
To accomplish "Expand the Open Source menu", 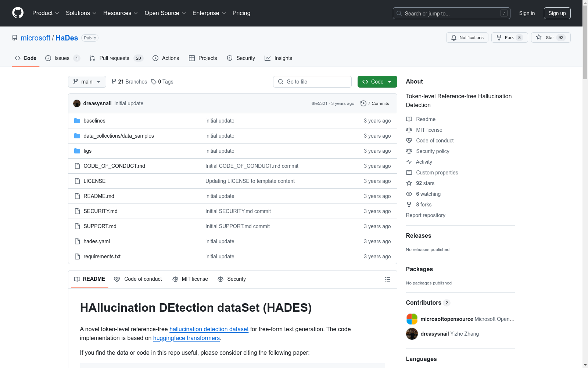I will pos(165,13).
